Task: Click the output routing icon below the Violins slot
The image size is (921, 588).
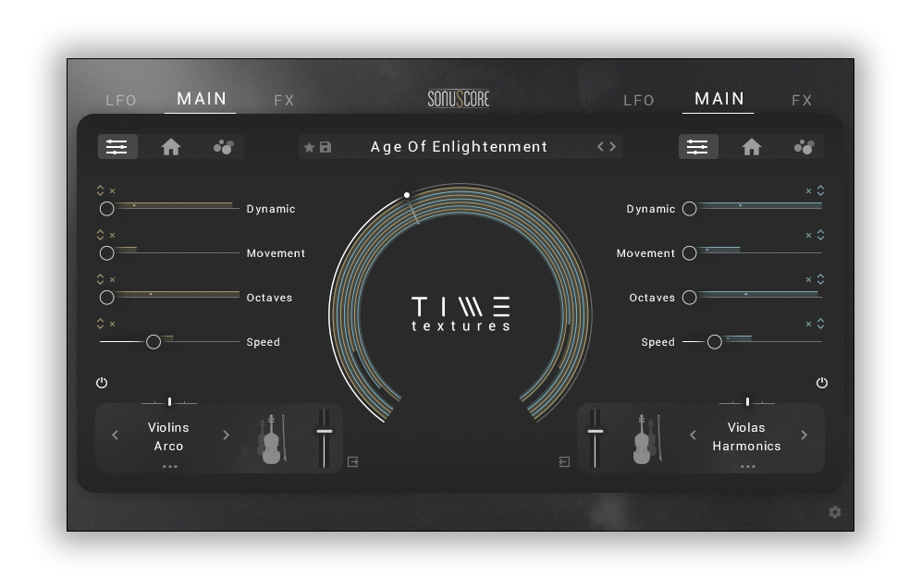Action: click(352, 461)
